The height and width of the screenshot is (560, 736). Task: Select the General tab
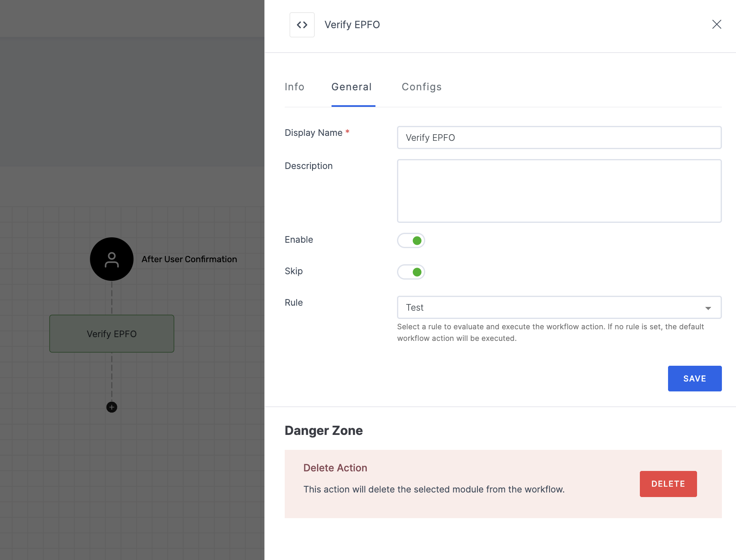point(352,87)
